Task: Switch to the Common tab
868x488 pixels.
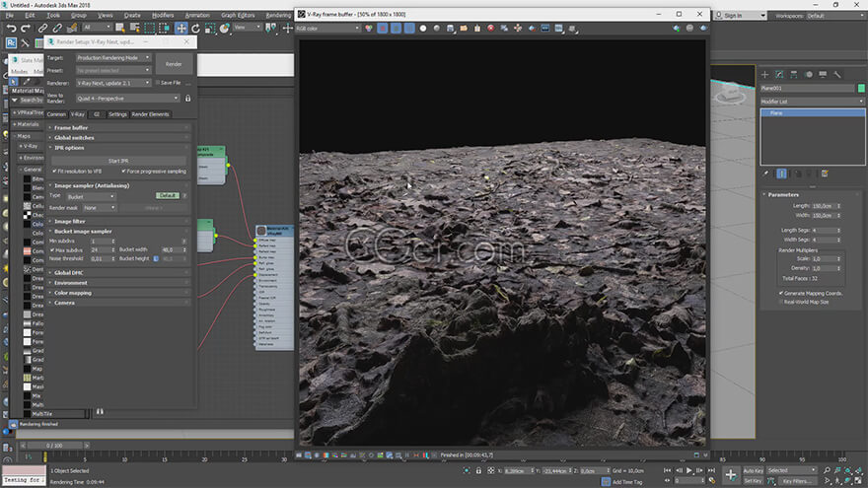Action: pyautogui.click(x=56, y=114)
